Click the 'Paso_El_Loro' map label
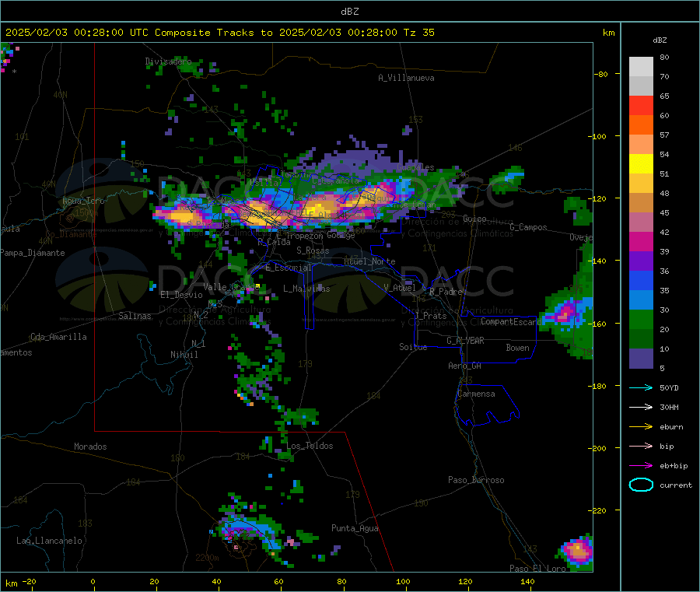This screenshot has width=700, height=592. coord(537,569)
